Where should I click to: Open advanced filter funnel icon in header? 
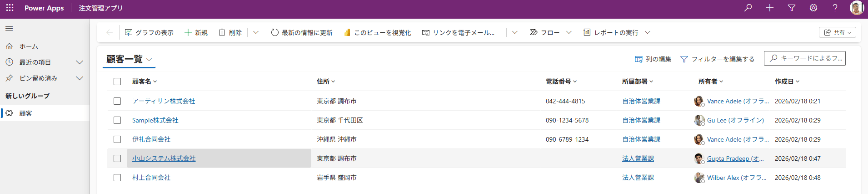point(792,8)
